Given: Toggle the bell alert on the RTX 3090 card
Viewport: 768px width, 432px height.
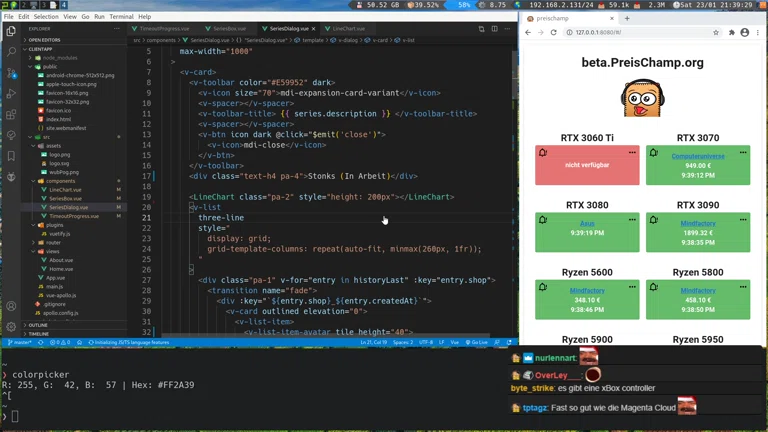Looking at the screenshot, I should (x=654, y=220).
